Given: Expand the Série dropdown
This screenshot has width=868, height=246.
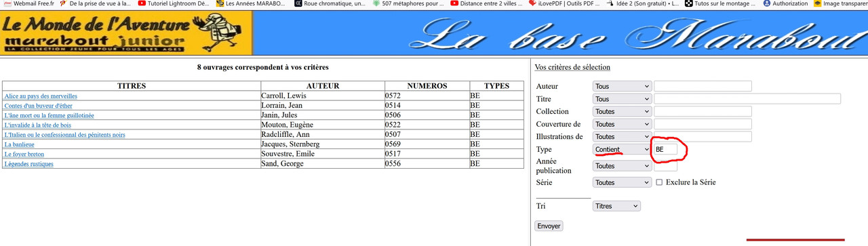Looking at the screenshot, I should coord(622,182).
